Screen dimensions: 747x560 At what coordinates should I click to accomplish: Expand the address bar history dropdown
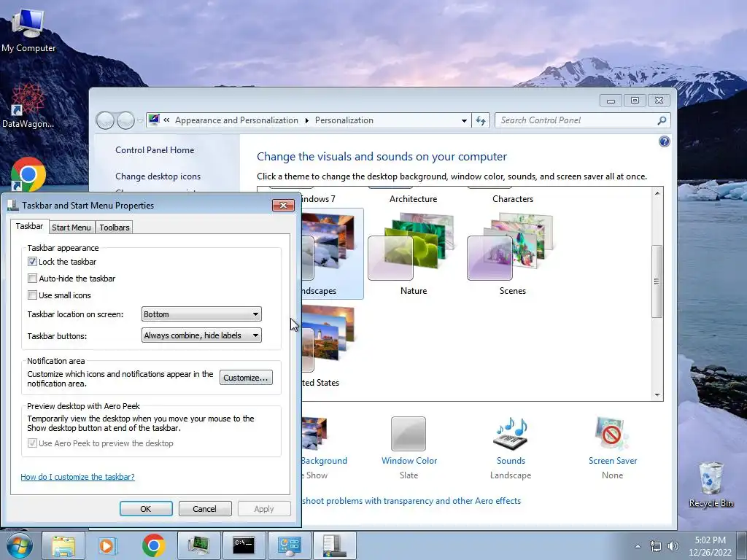[464, 120]
